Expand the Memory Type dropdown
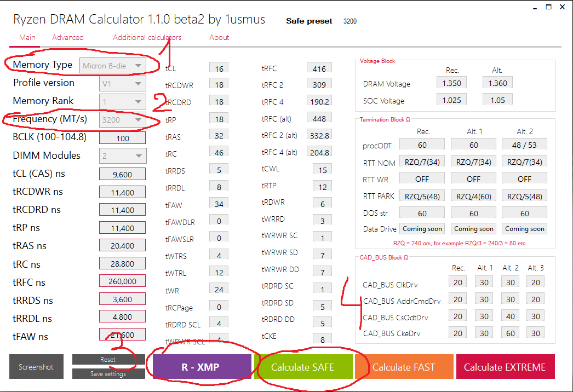 point(112,66)
